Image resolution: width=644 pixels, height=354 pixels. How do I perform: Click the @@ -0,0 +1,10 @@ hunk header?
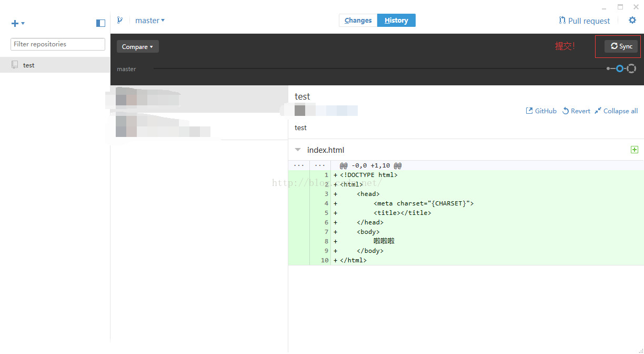point(370,165)
